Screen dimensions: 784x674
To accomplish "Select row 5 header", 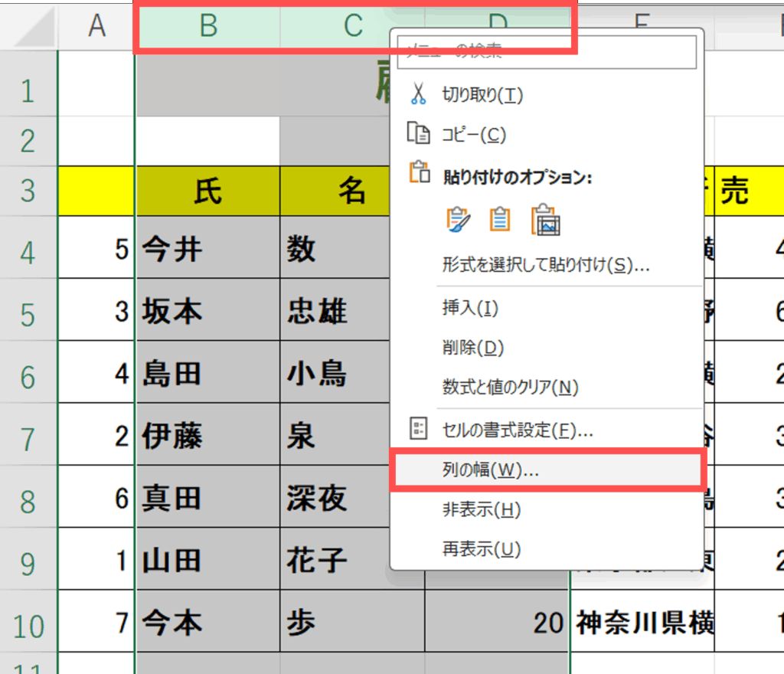I will pyautogui.click(x=28, y=313).
